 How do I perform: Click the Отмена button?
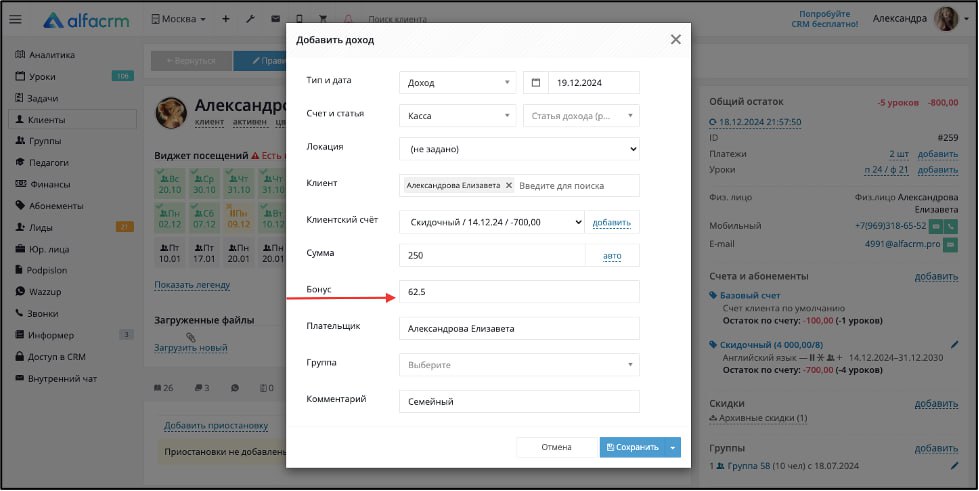pos(555,448)
